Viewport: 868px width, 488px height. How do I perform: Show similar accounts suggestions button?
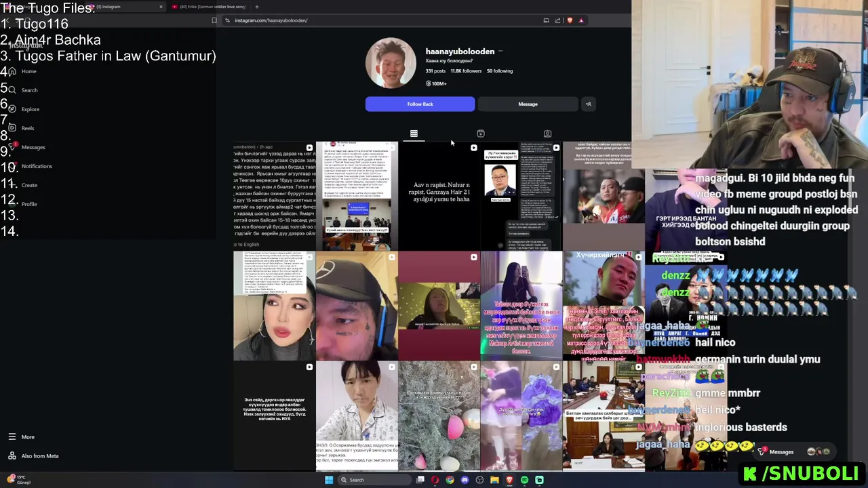(x=588, y=104)
